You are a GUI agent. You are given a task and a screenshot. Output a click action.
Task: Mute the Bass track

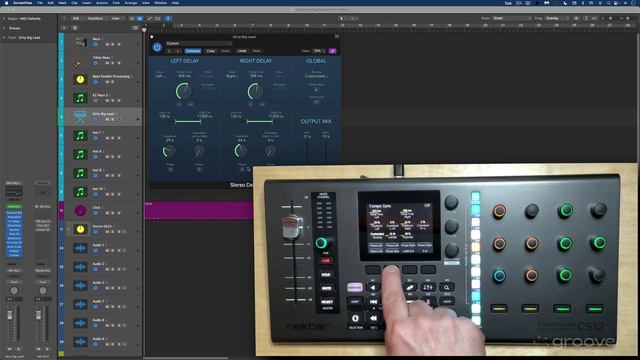point(107,44)
